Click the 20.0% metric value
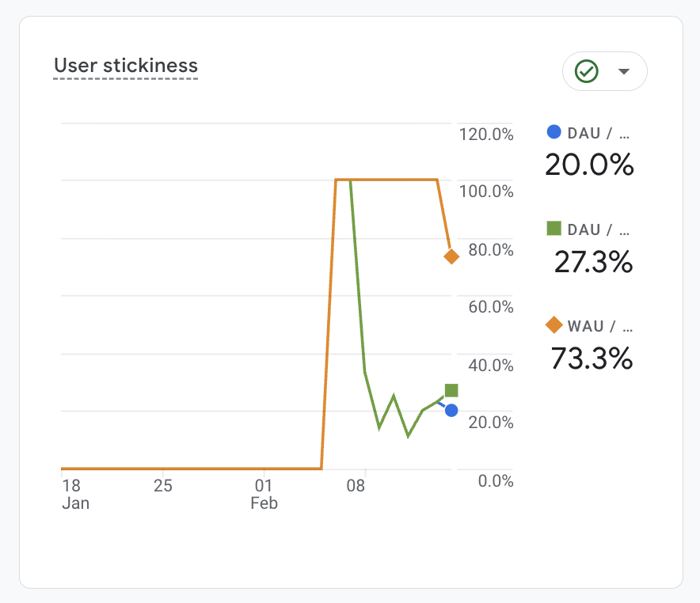 [589, 165]
